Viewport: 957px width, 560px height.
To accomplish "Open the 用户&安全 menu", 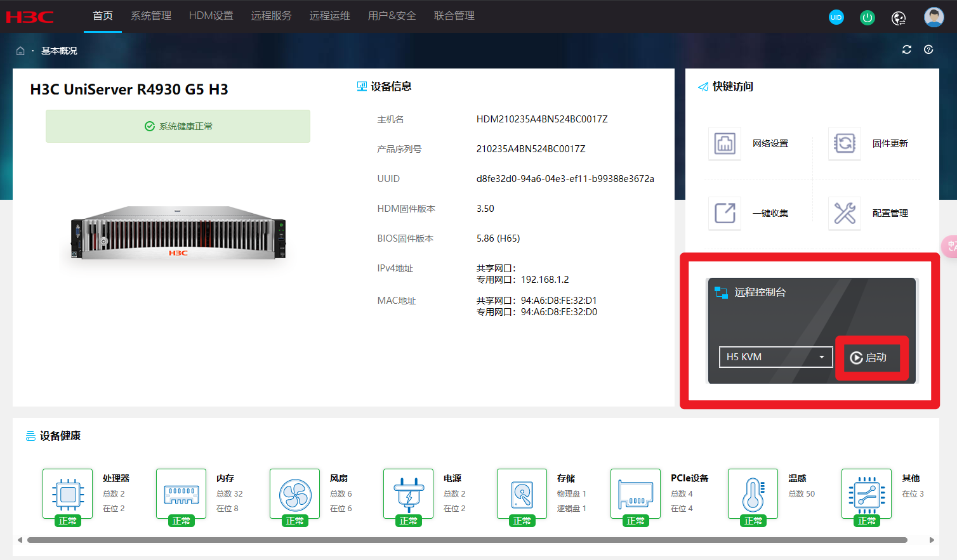I will coord(392,16).
